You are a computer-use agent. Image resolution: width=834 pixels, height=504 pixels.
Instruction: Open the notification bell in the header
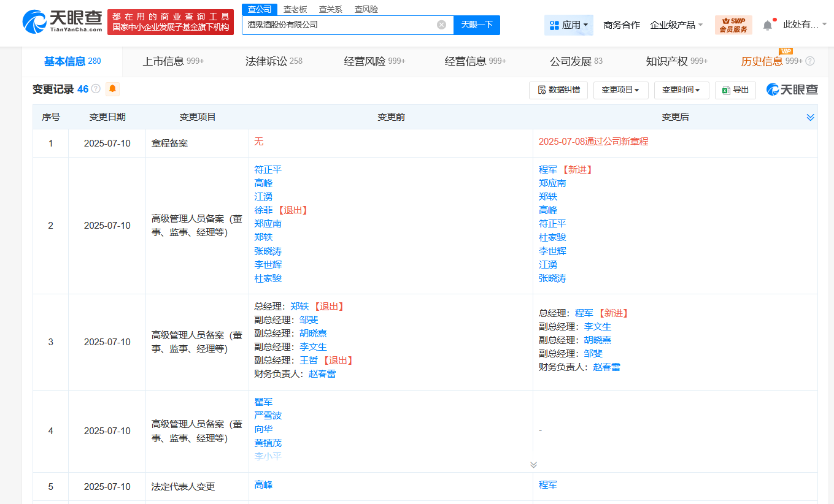tap(767, 25)
